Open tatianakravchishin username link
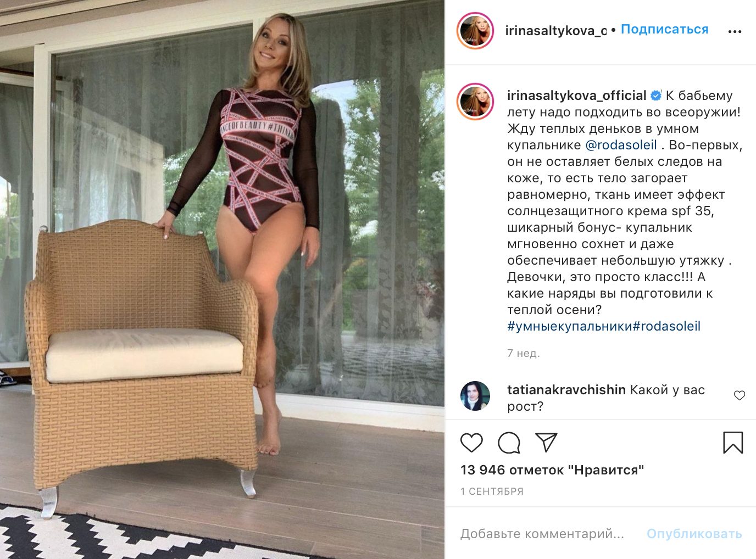Viewport: 756px width, 559px height. point(566,390)
